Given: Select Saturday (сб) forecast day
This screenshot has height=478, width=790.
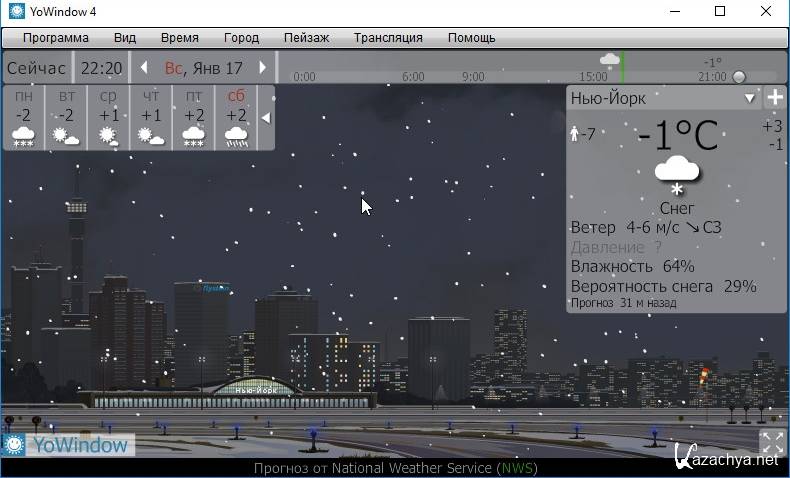Looking at the screenshot, I should point(236,118).
